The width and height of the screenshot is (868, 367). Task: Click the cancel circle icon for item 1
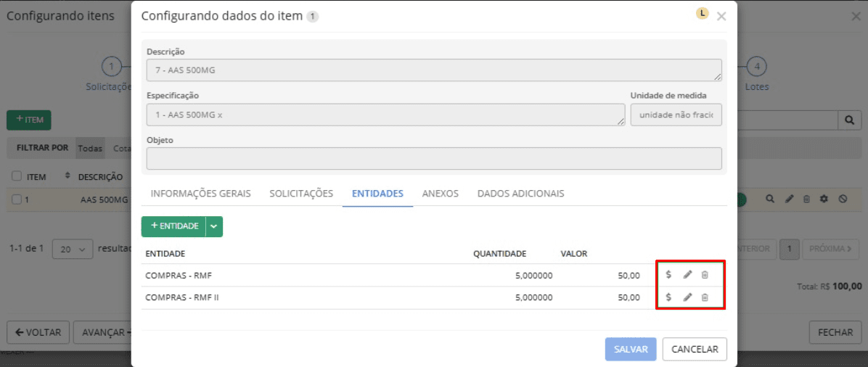tap(843, 199)
